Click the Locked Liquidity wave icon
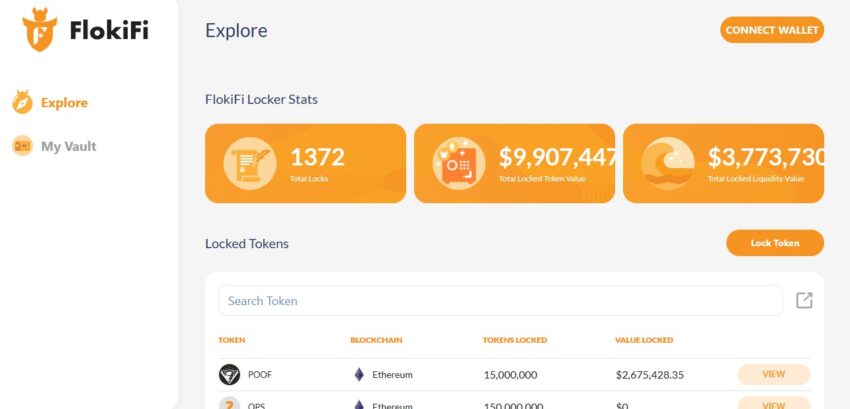Screen dimensions: 850x409 pyautogui.click(x=668, y=163)
